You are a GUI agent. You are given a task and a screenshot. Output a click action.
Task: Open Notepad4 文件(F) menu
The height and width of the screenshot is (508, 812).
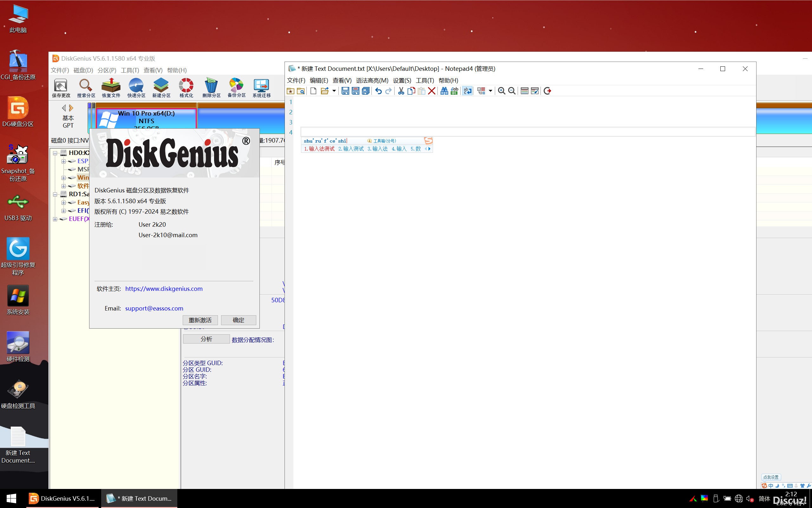[296, 80]
